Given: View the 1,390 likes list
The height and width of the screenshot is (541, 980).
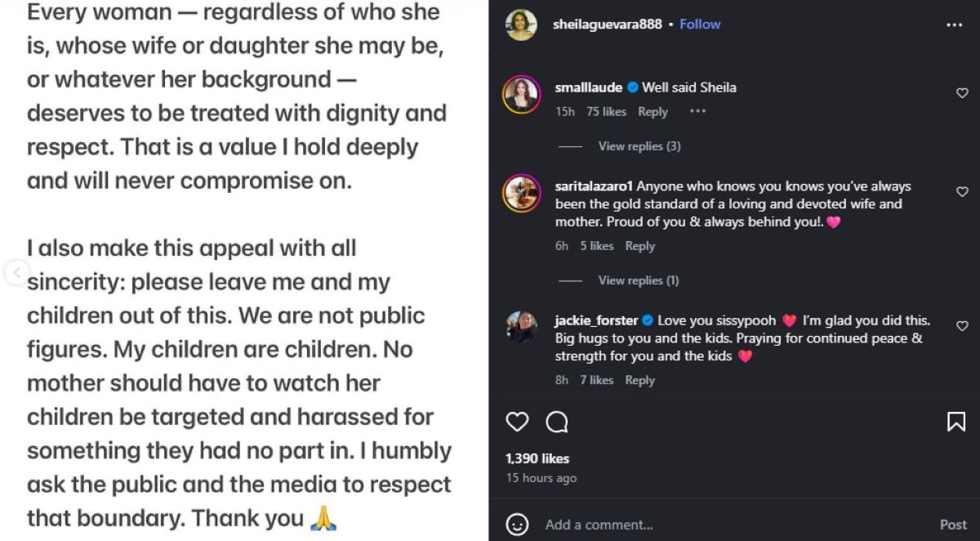Looking at the screenshot, I should tap(537, 458).
